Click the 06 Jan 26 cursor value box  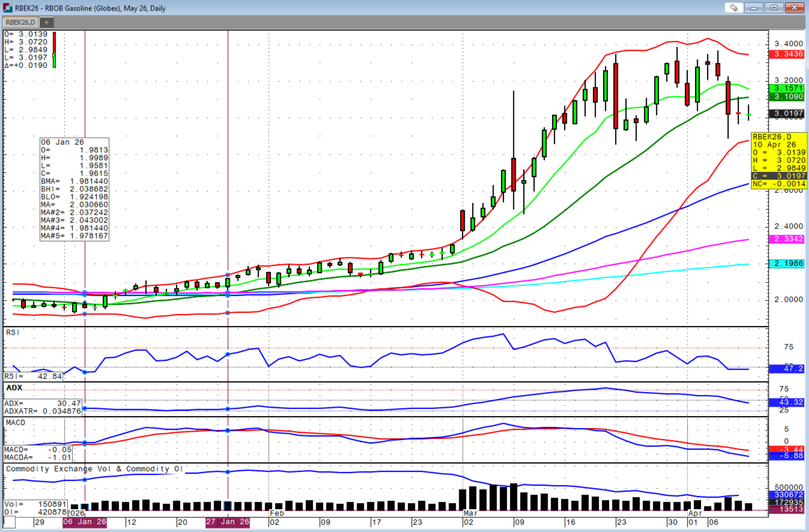pos(74,189)
